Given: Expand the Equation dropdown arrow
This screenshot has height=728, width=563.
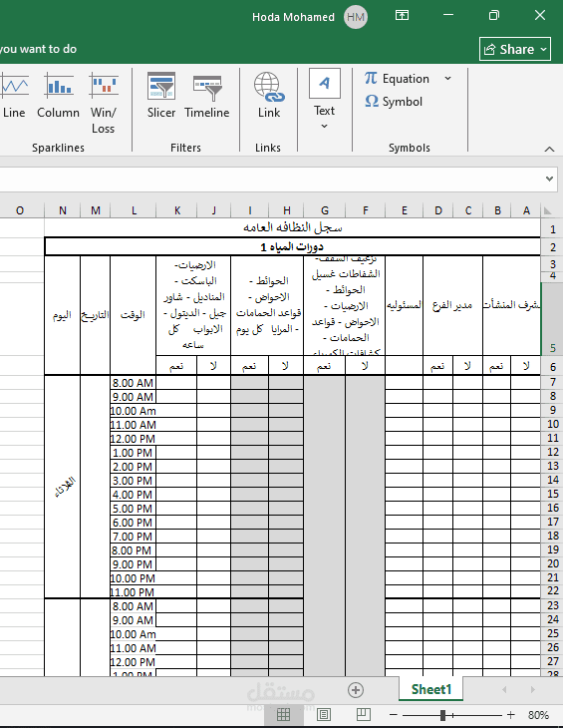Looking at the screenshot, I should pos(447,79).
